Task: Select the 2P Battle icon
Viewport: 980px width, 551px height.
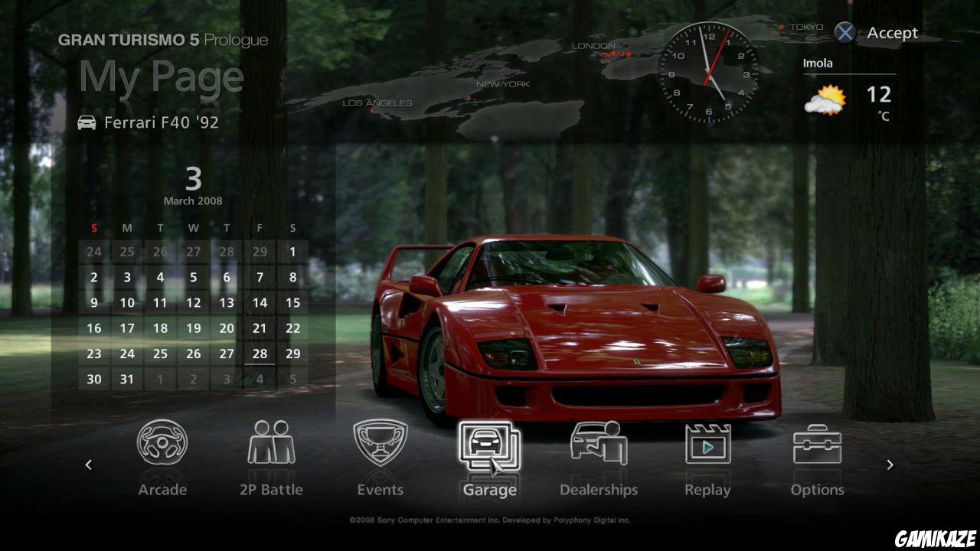Action: click(271, 443)
